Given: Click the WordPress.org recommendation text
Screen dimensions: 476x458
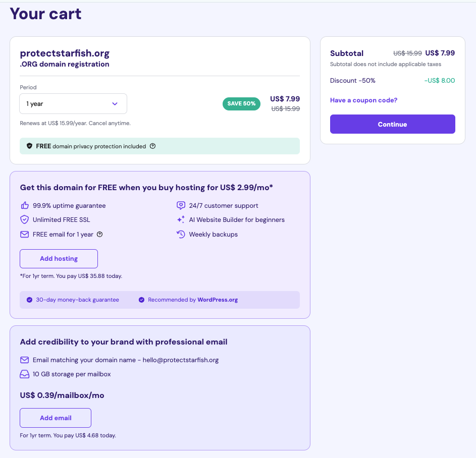Looking at the screenshot, I should tap(217, 300).
